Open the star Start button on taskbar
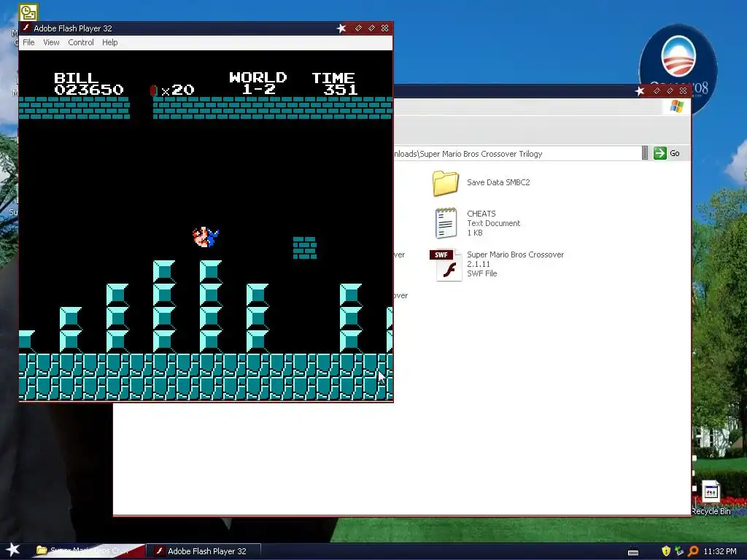The height and width of the screenshot is (560, 747). [13, 550]
